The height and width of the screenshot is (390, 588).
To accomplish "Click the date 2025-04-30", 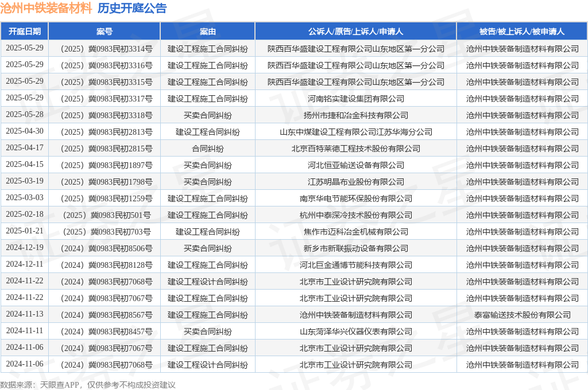I will pyautogui.click(x=25, y=131).
